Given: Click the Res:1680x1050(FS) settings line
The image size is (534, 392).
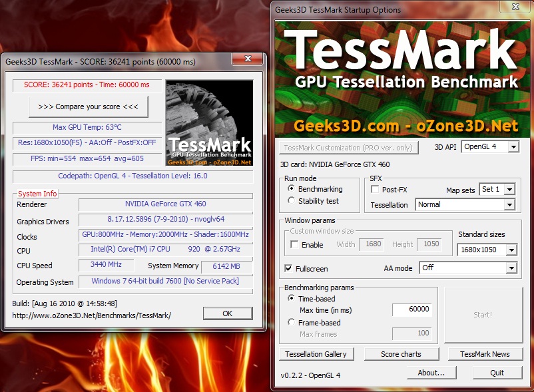Looking at the screenshot, I should pos(87,142).
